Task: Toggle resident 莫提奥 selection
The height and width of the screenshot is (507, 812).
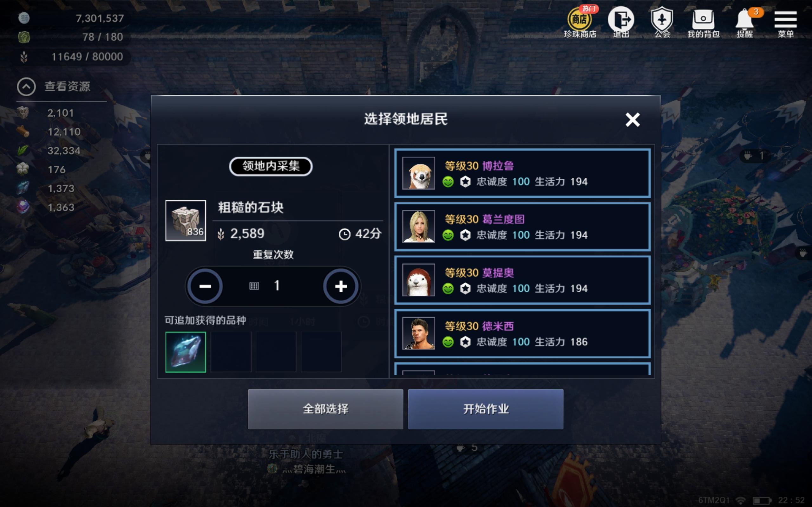Action: pyautogui.click(x=522, y=280)
